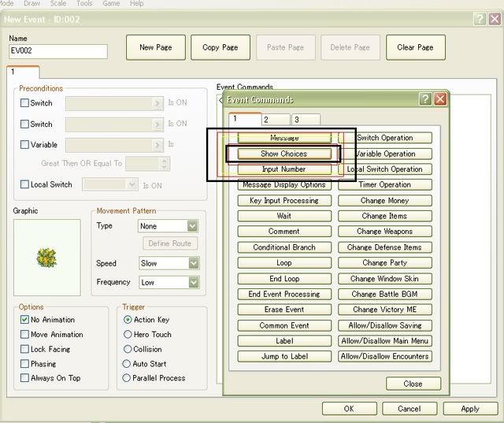Click Close in Event Commands dialog
504x423 pixels.
coord(413,384)
